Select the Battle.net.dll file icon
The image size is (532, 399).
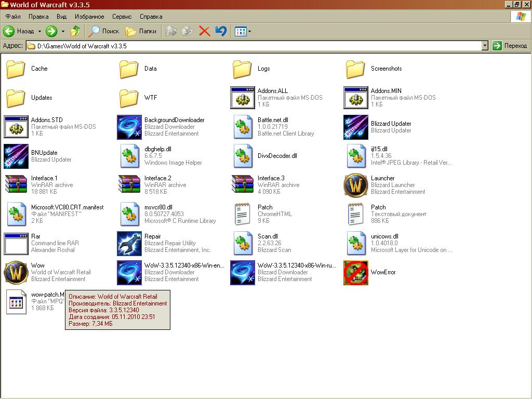[x=243, y=127]
